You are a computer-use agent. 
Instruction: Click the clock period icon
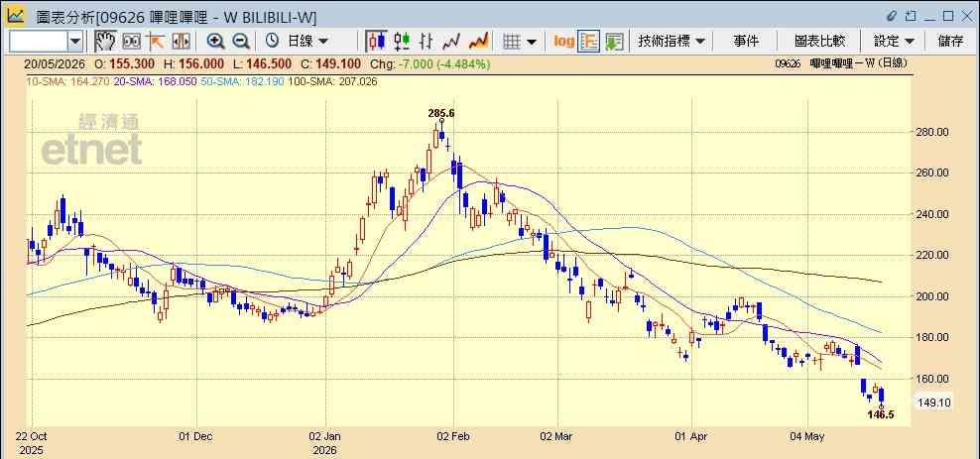point(272,42)
